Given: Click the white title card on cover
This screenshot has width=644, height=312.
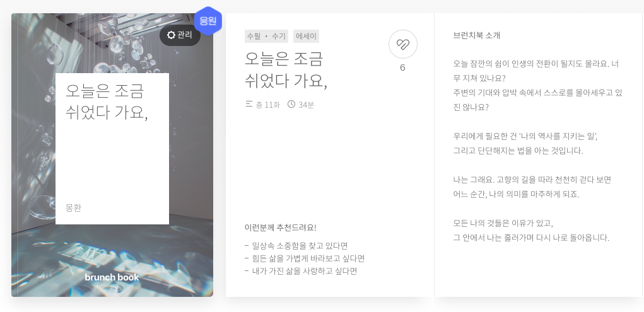Looking at the screenshot, I should click(x=112, y=149).
